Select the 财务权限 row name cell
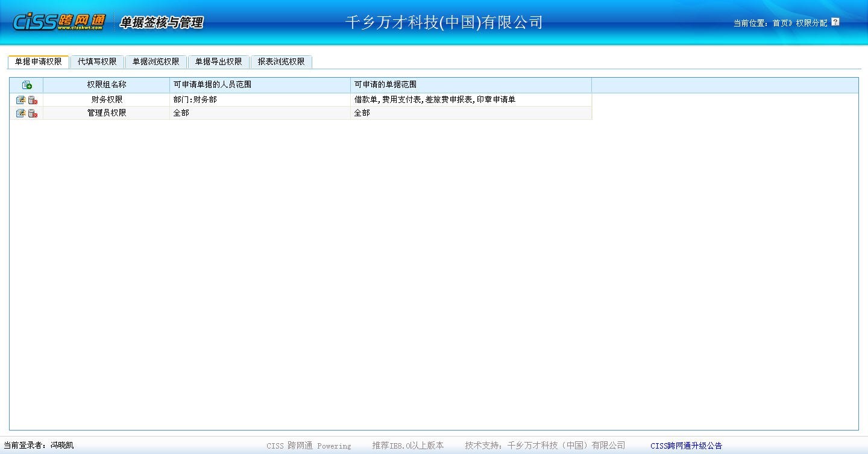This screenshot has width=868, height=454. tap(107, 100)
